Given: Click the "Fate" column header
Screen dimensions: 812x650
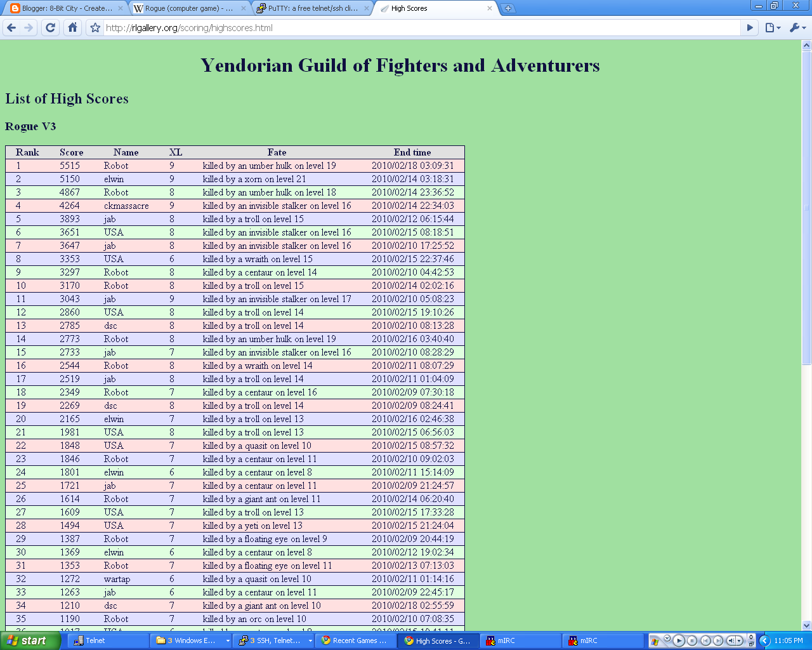Looking at the screenshot, I should [277, 152].
